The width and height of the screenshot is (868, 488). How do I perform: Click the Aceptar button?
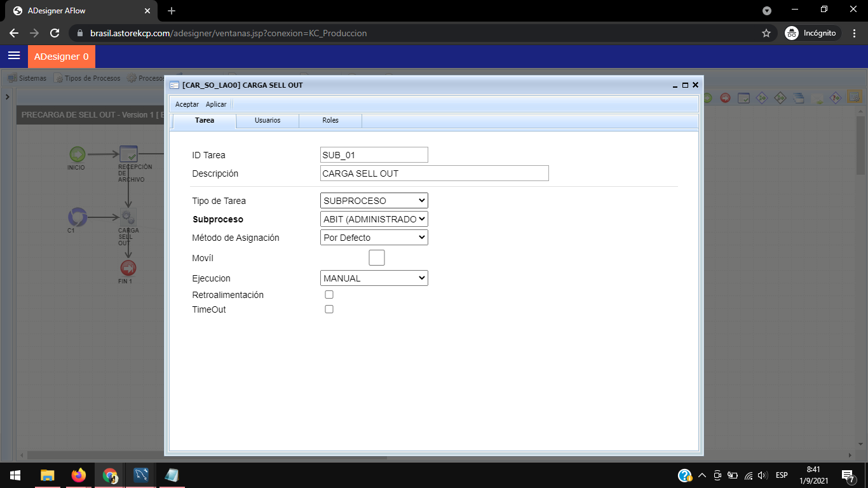[x=187, y=104]
